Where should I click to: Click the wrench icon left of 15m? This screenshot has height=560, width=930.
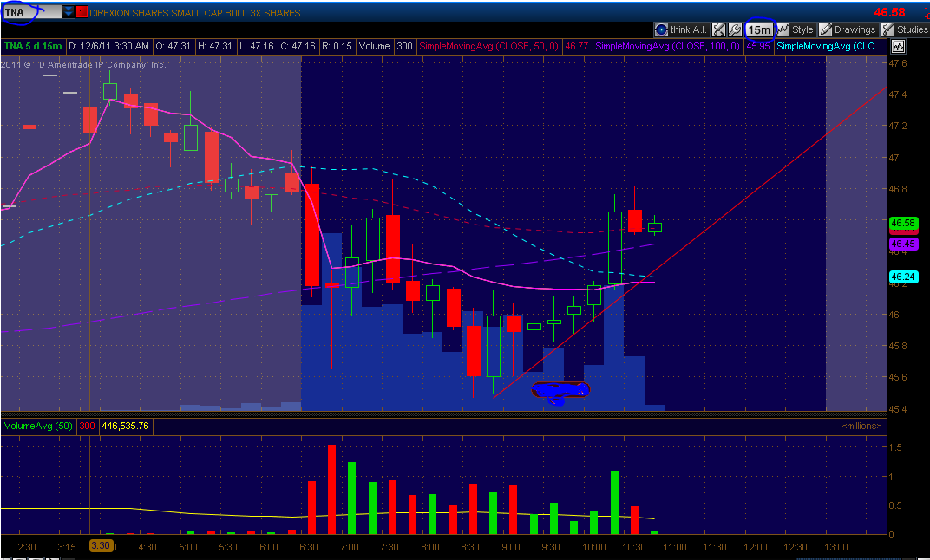[x=734, y=29]
